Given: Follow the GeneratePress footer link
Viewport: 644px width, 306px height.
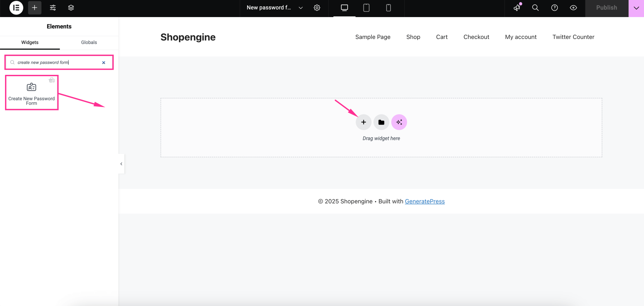Looking at the screenshot, I should 425,201.
